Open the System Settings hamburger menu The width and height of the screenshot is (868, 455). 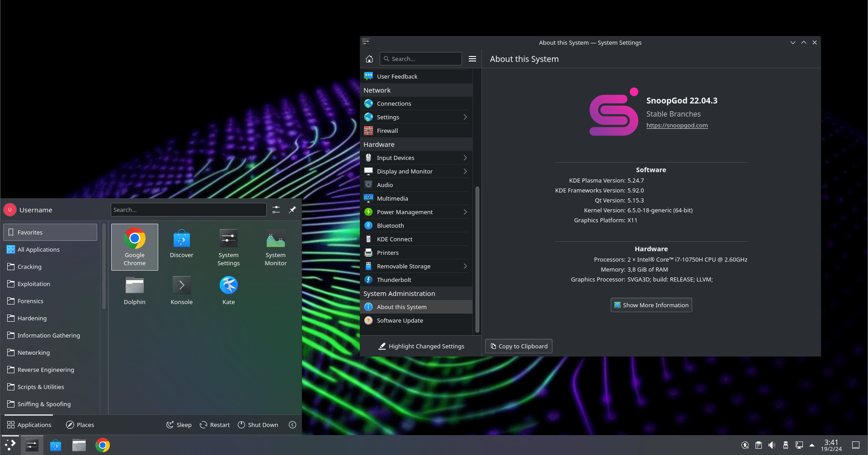pos(472,59)
